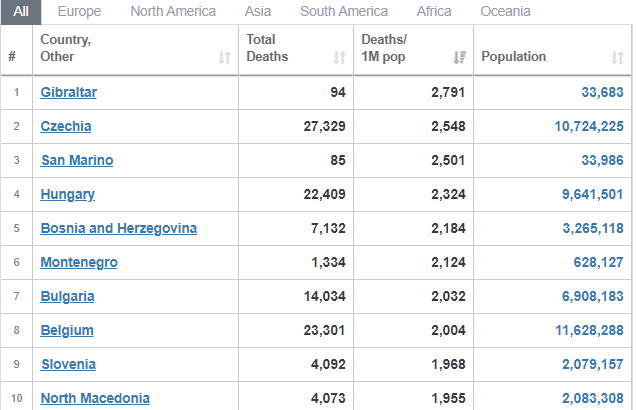Viewport: 636px width, 410px height.
Task: Select the All tab
Action: coord(21,11)
